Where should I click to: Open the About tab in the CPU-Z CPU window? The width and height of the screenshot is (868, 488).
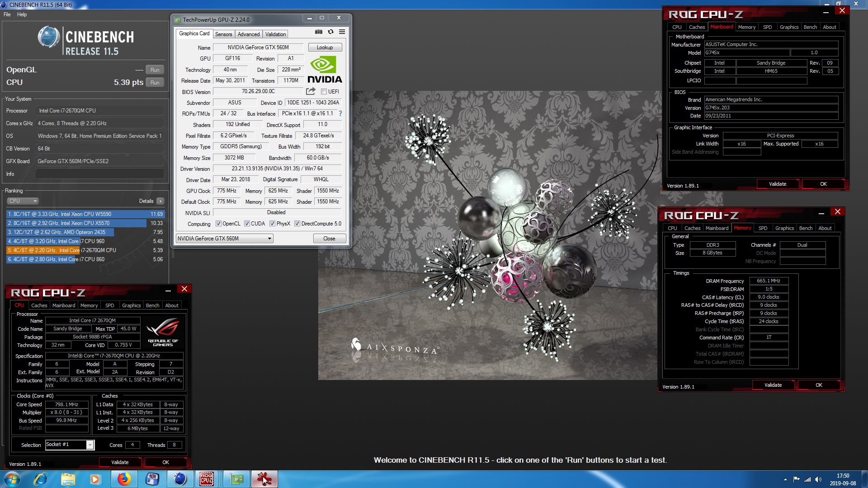[x=171, y=305]
